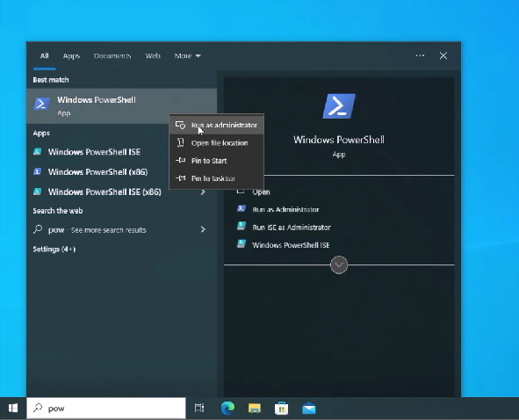
Task: Click pow See more search results
Action: pos(97,230)
